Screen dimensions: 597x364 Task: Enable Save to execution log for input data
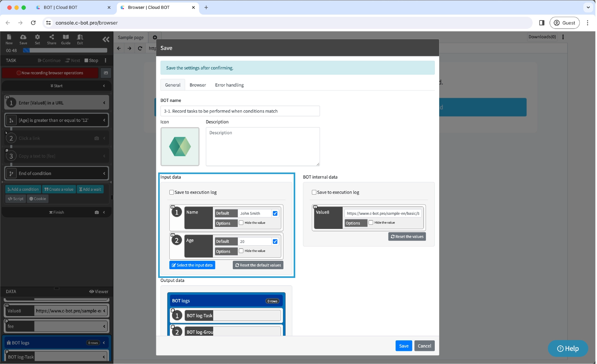pyautogui.click(x=172, y=192)
